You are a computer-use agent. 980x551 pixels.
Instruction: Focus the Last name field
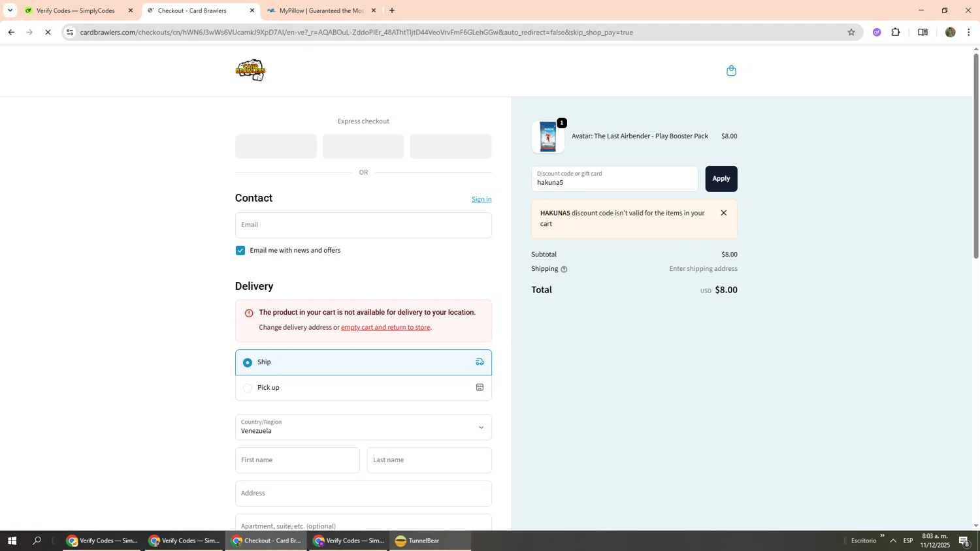click(x=429, y=460)
